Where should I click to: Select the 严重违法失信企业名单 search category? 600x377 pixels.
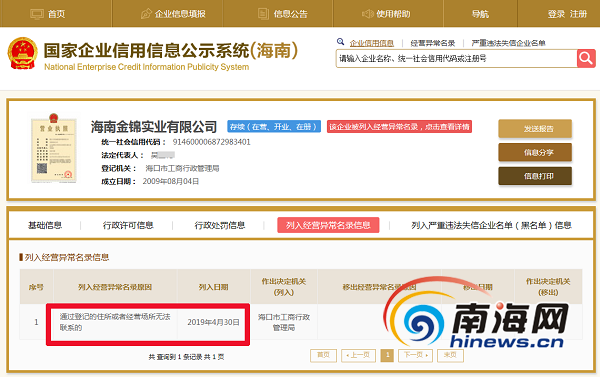coord(508,43)
